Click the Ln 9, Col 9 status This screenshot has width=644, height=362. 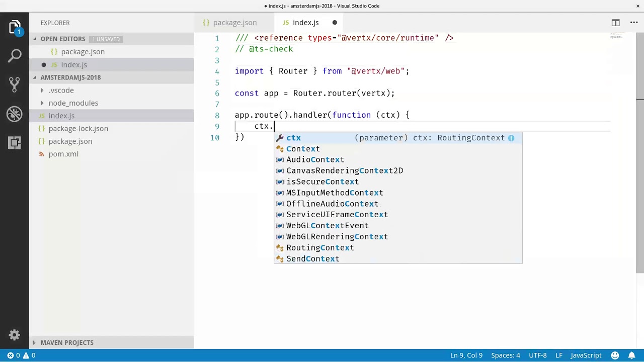point(466,355)
